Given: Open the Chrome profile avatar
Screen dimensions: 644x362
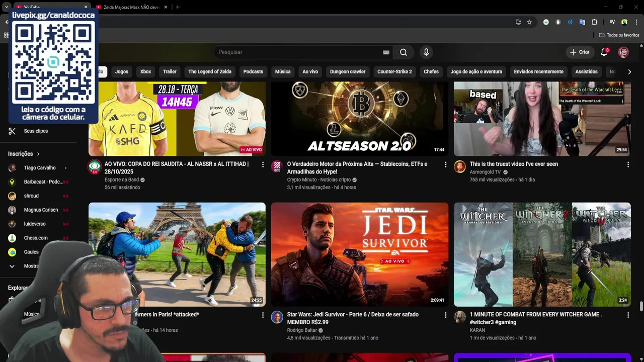Looking at the screenshot, I should click(x=624, y=22).
